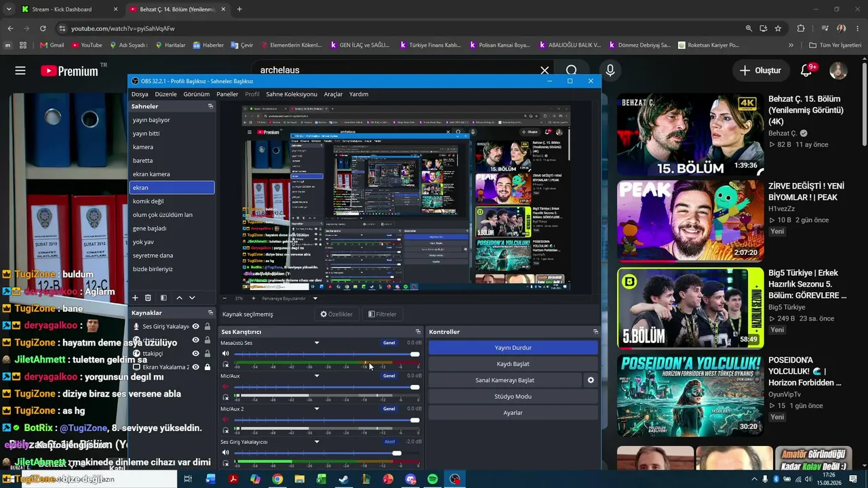Zoom in the OBS preview
The width and height of the screenshot is (868, 488).
[x=254, y=298]
